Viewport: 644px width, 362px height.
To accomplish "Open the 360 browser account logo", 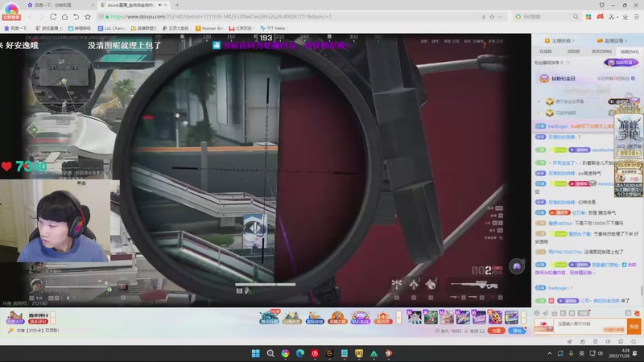I will click(x=11, y=11).
